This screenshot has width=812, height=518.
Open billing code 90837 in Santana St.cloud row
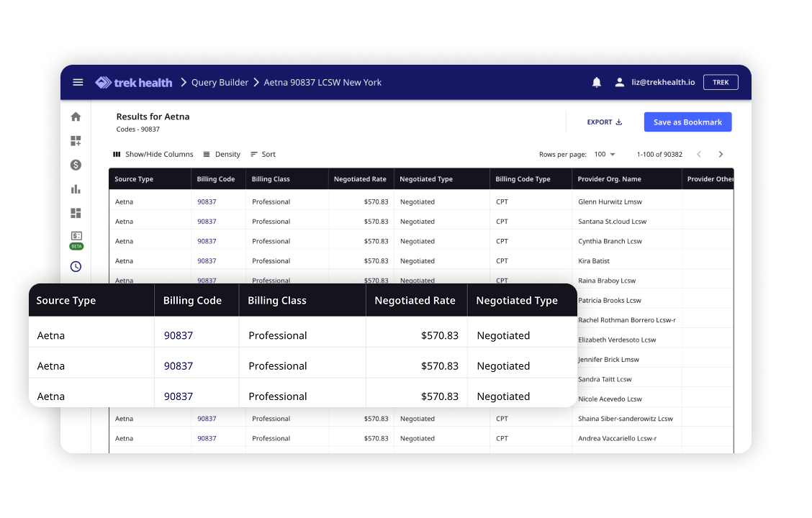[x=207, y=222]
